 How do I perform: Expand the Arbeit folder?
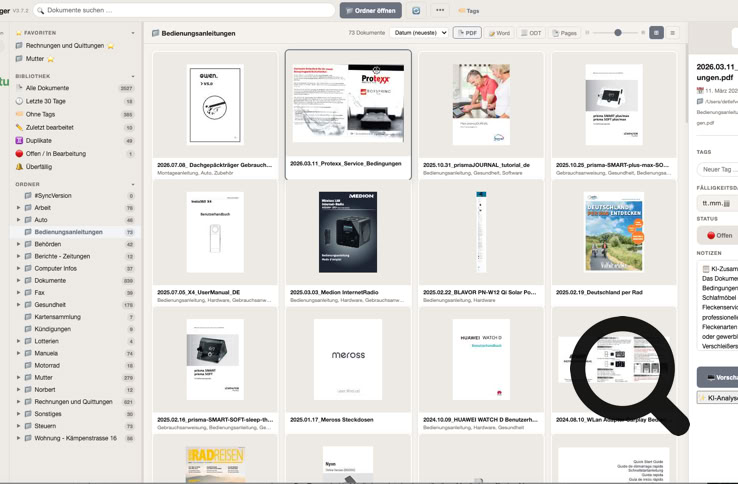pos(18,208)
